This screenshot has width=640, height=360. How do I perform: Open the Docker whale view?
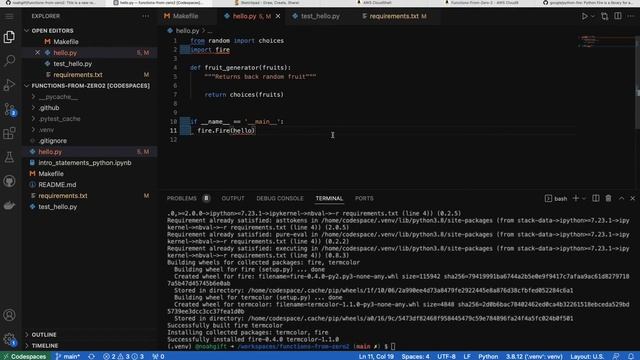point(9,205)
